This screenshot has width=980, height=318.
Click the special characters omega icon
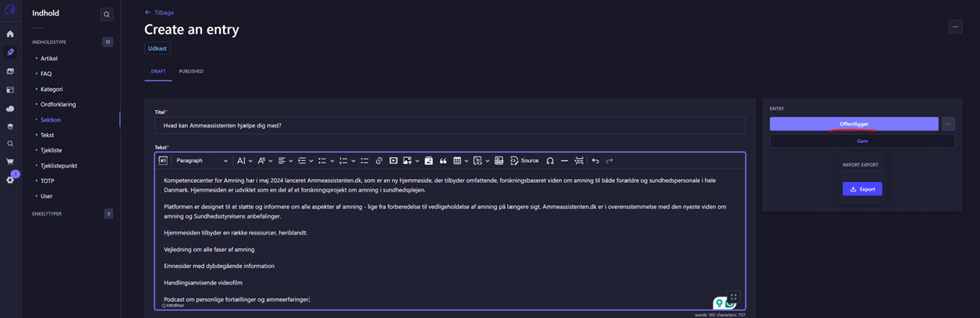tap(550, 161)
